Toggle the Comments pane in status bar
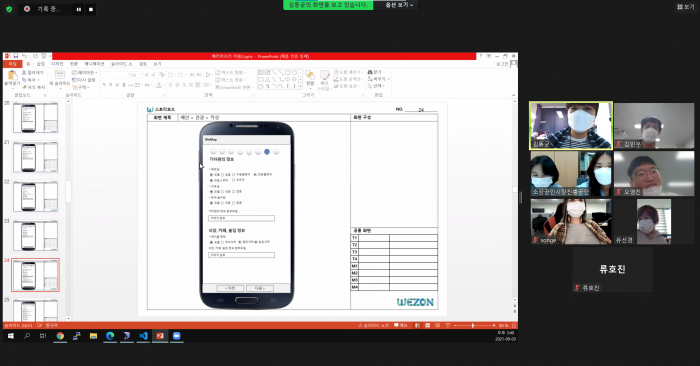700x366 pixels. coord(400,325)
